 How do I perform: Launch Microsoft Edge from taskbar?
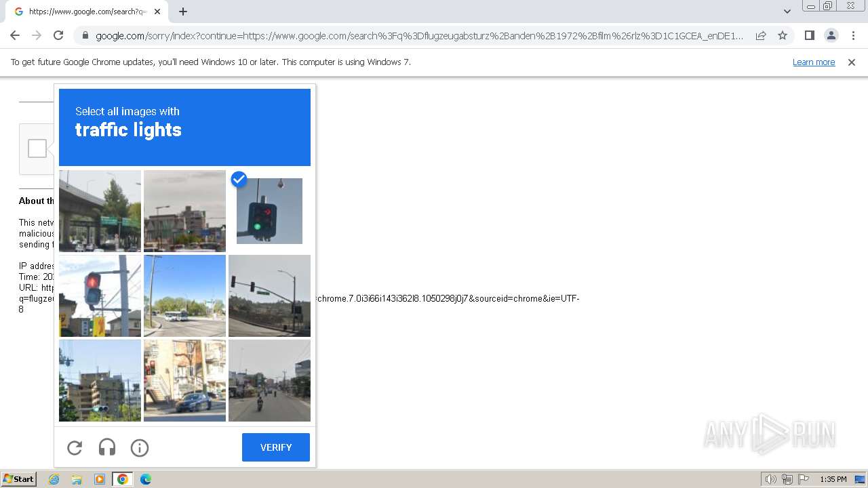tap(146, 479)
